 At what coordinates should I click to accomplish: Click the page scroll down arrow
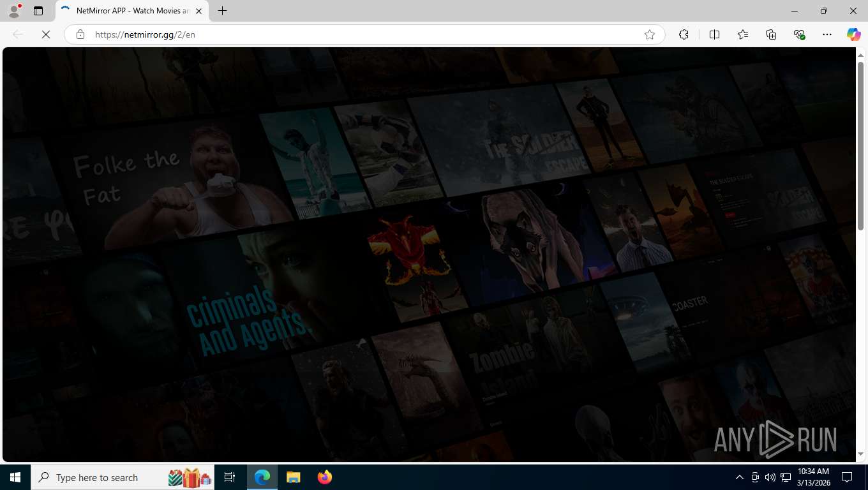860,454
